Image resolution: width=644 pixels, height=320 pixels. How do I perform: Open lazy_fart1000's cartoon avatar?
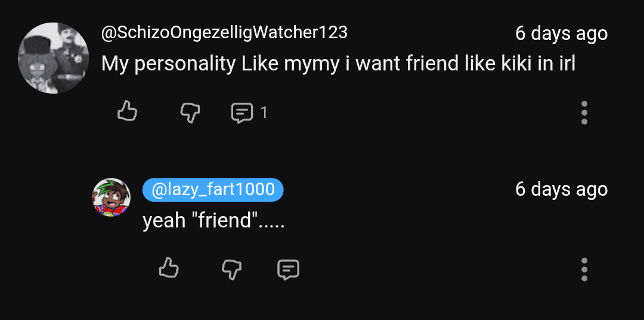(x=111, y=197)
